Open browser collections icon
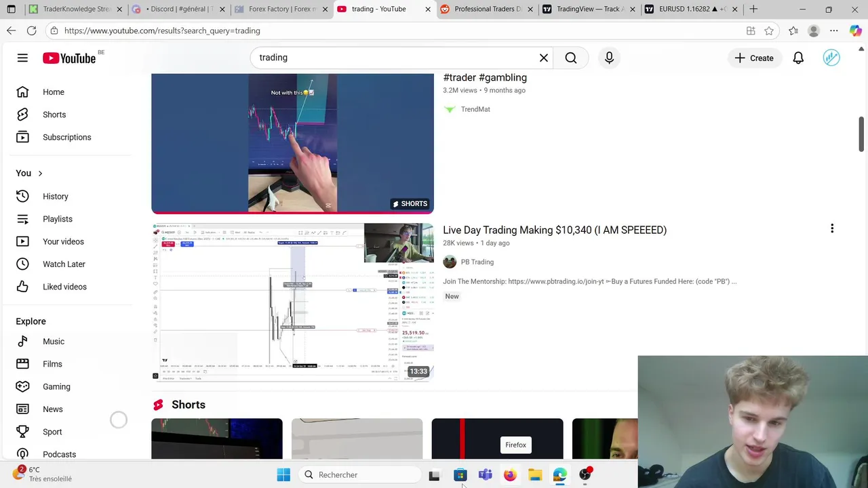This screenshot has width=868, height=488. point(793,30)
